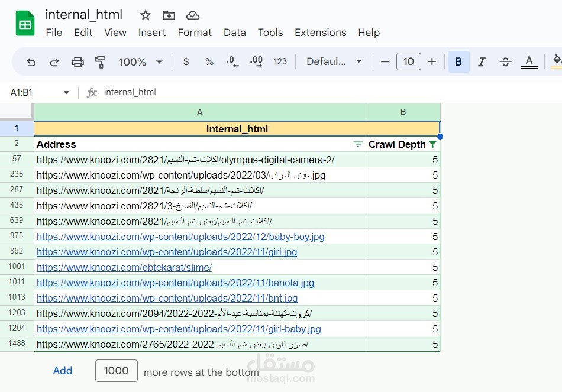Open the Help menu
Image resolution: width=562 pixels, height=392 pixels.
tap(369, 33)
